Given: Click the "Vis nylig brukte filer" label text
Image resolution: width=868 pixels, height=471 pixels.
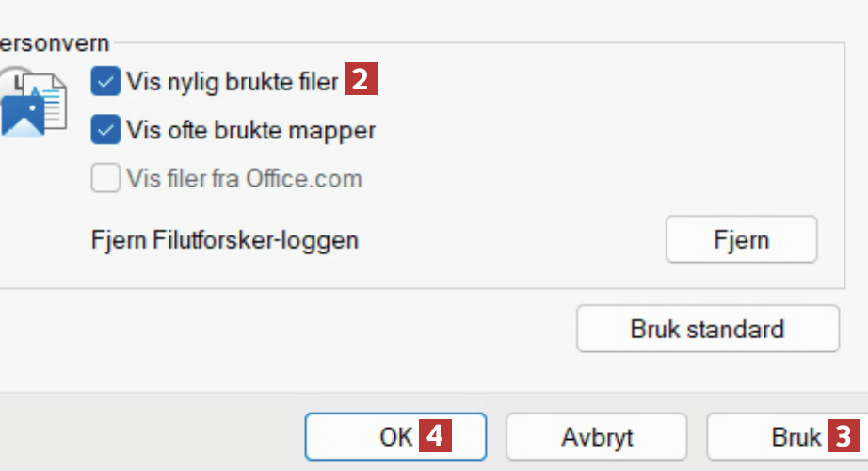Looking at the screenshot, I should coord(232,82).
